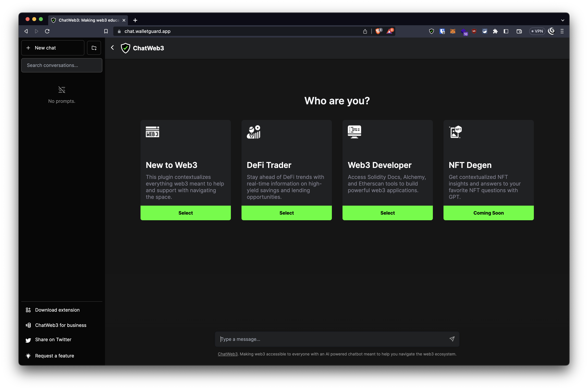Select the Web3 Developer persona
The image size is (588, 390).
click(388, 213)
